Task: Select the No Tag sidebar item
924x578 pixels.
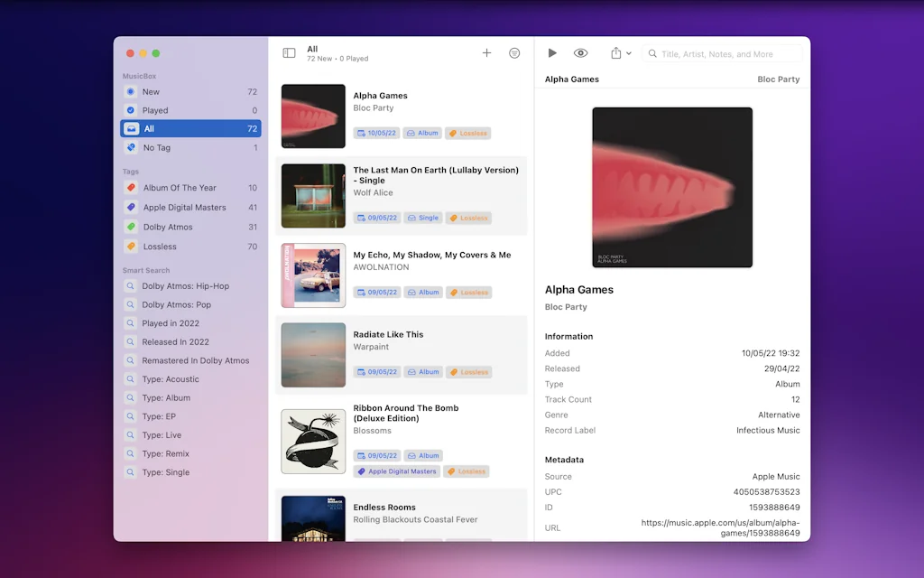Action: tap(158, 147)
